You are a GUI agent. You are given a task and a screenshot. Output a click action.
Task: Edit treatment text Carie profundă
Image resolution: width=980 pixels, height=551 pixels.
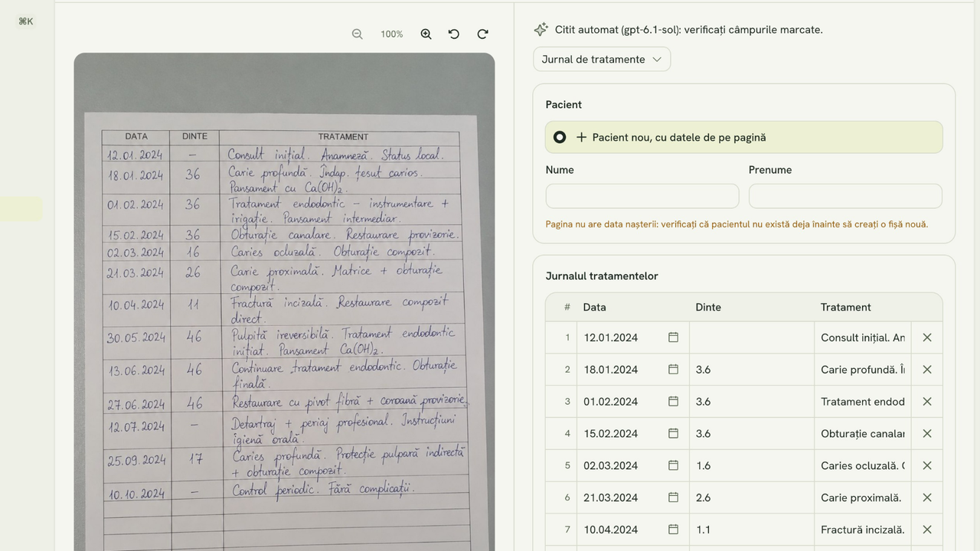pyautogui.click(x=863, y=370)
